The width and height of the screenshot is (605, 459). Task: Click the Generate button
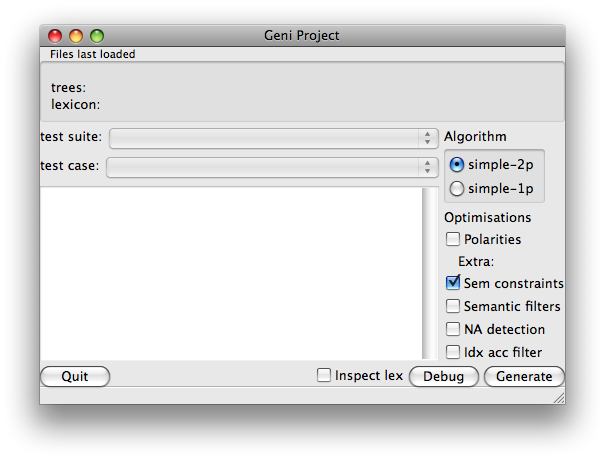click(524, 376)
